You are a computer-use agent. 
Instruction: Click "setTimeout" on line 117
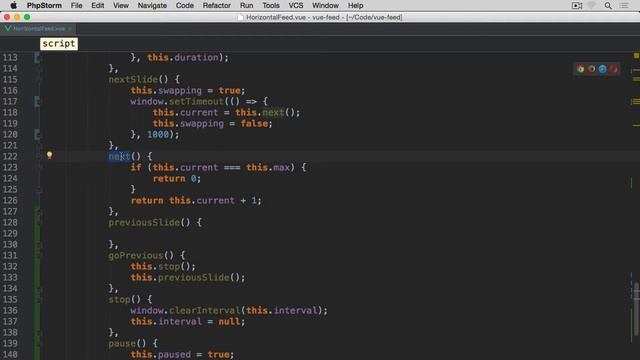pos(196,101)
